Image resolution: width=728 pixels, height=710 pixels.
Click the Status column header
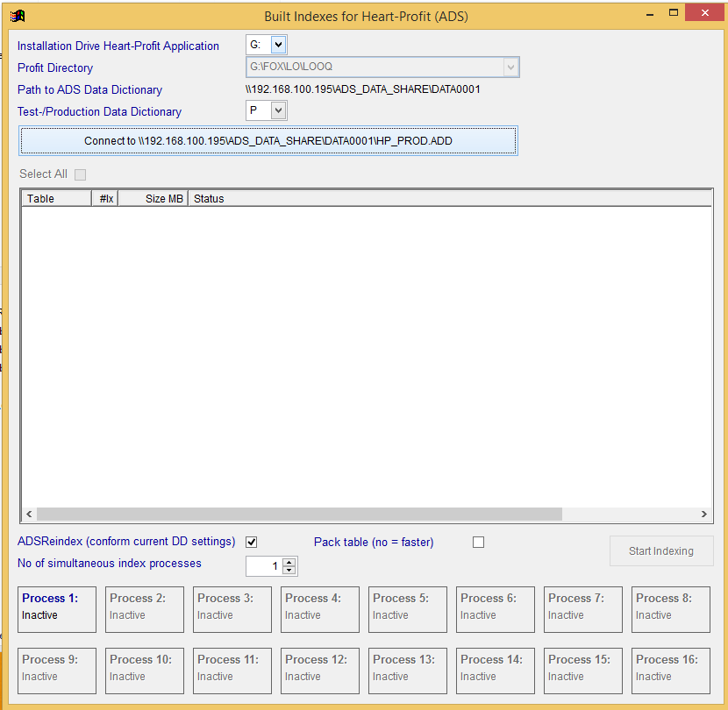point(450,199)
